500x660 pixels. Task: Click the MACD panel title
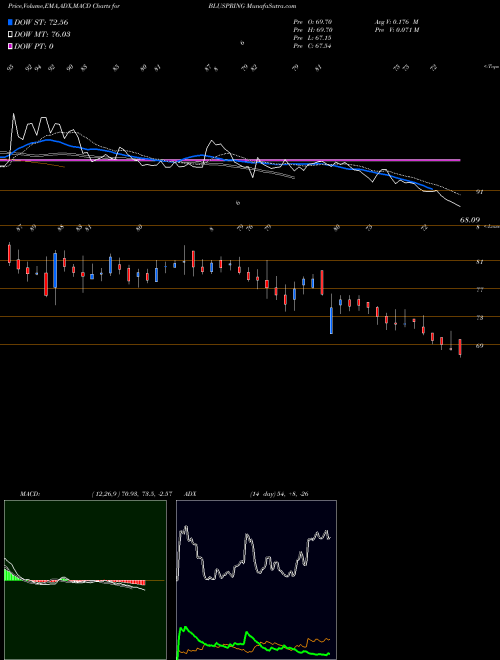pos(29,494)
